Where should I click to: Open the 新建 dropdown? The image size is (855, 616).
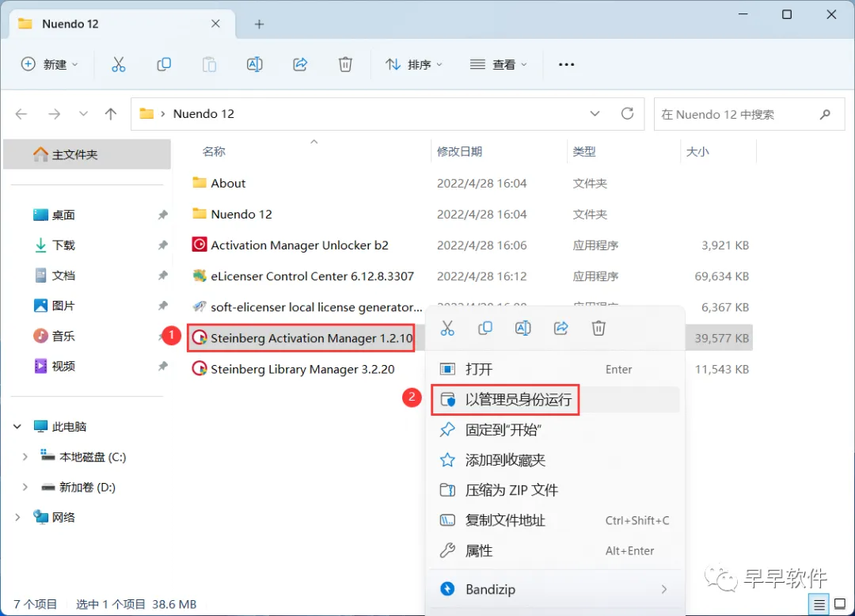tap(50, 64)
